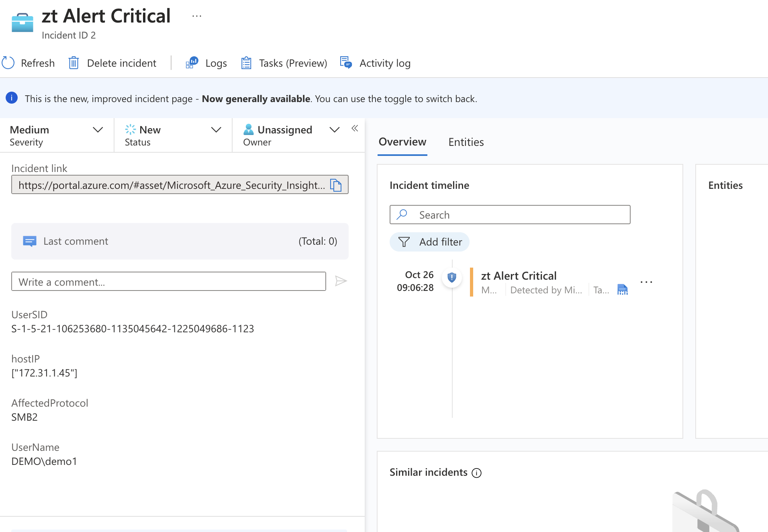The height and width of the screenshot is (532, 768).
Task: Click the Similar incidents info icon
Action: click(x=476, y=473)
